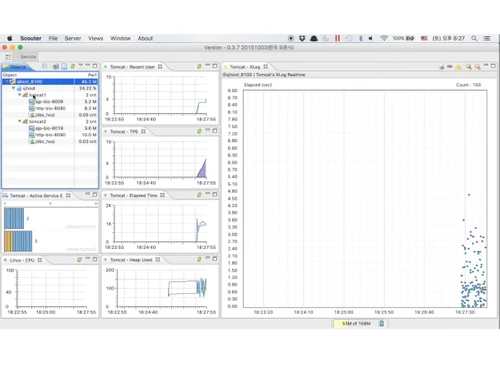Viewport: 500px width, 375px height.
Task: Open the Scouter application menu
Action: (x=31, y=38)
